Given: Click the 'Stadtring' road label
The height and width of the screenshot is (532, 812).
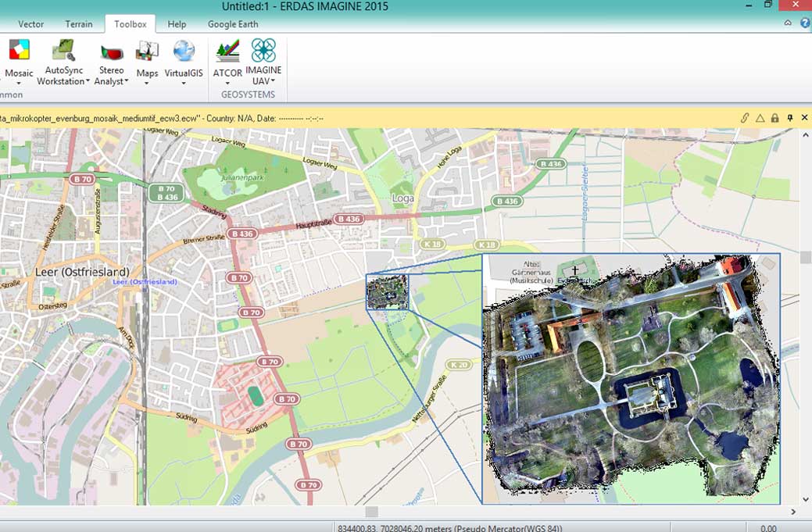Looking at the screenshot, I should tap(214, 212).
